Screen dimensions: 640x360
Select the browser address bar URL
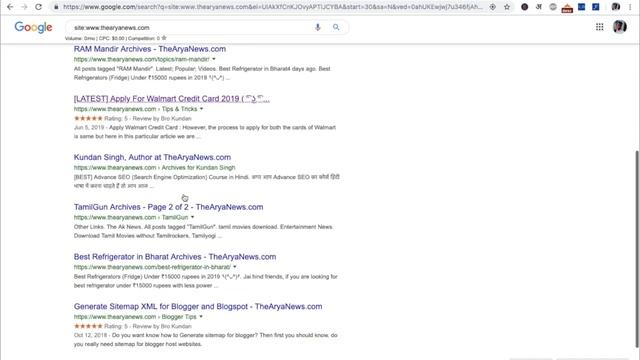[273, 7]
